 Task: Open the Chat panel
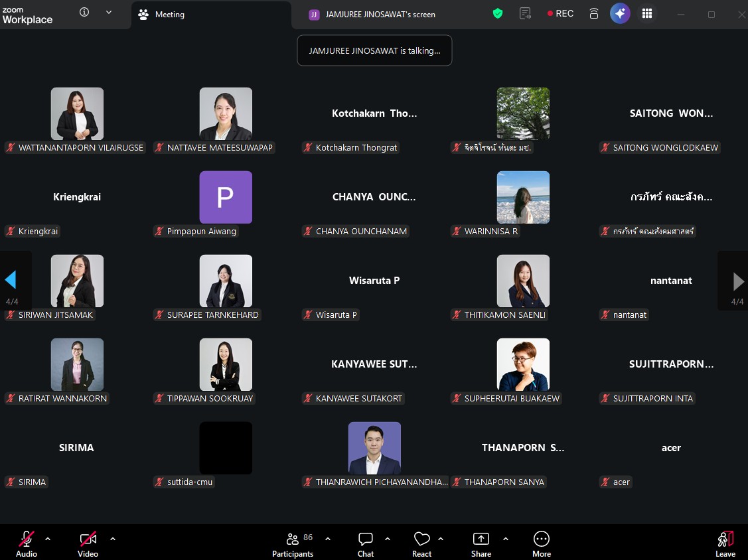(x=366, y=544)
